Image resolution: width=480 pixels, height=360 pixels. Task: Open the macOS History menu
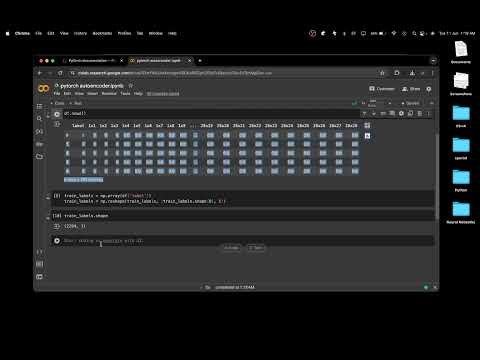coord(80,33)
